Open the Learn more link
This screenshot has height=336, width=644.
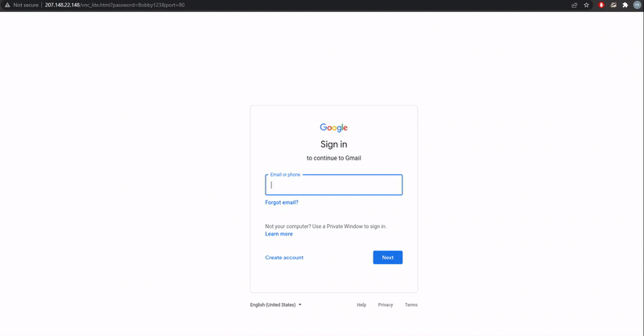(279, 234)
